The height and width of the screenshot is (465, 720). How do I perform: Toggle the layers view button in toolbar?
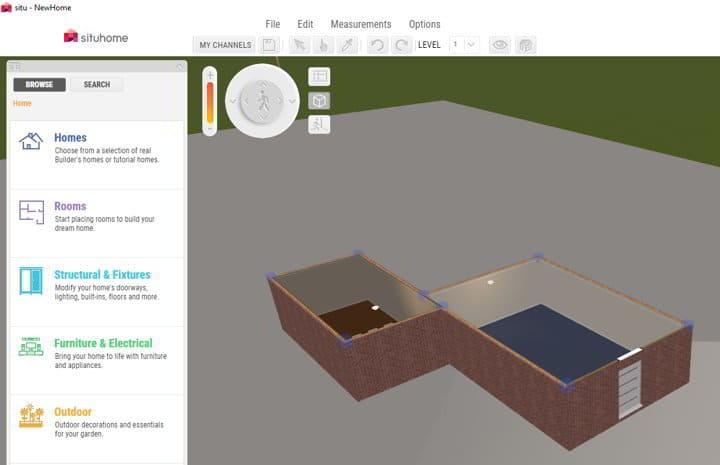[x=525, y=45]
